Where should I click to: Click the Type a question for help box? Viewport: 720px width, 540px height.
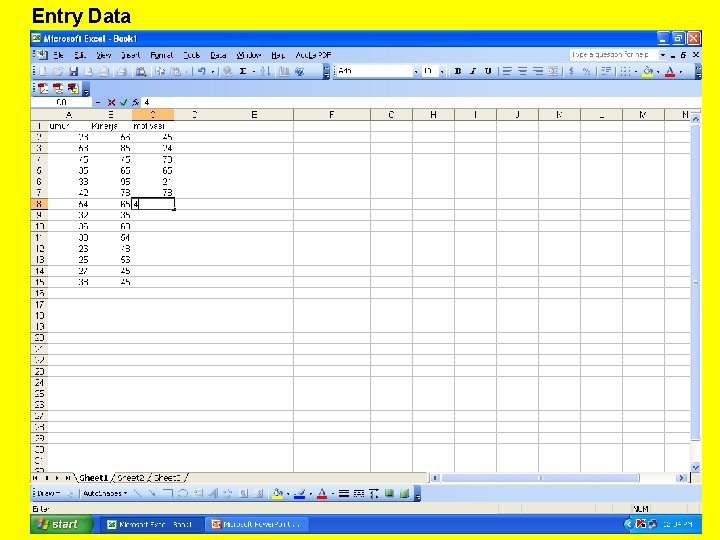(x=614, y=55)
